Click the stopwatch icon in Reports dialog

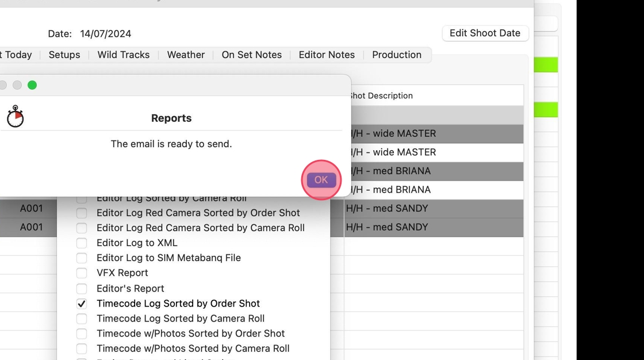(16, 116)
